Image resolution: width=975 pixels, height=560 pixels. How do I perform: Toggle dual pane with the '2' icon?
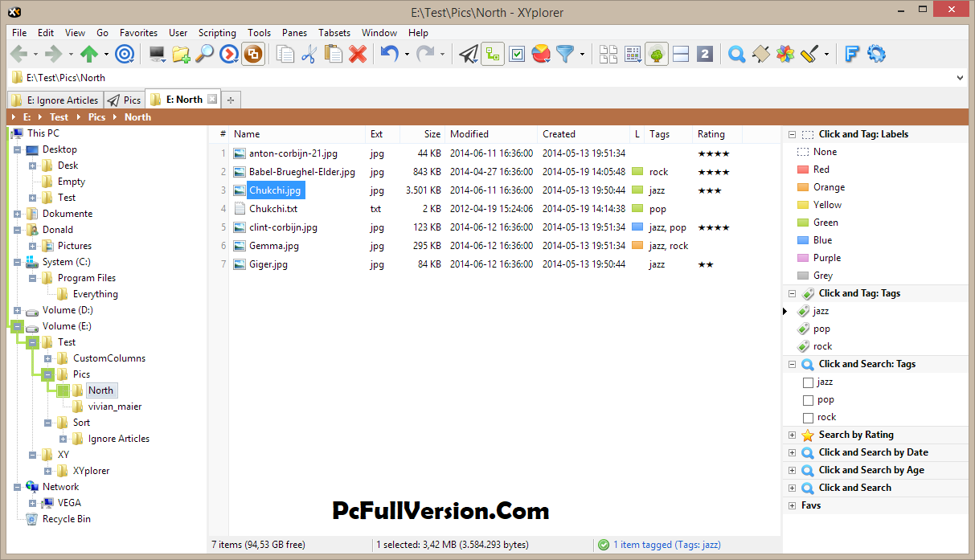[705, 54]
